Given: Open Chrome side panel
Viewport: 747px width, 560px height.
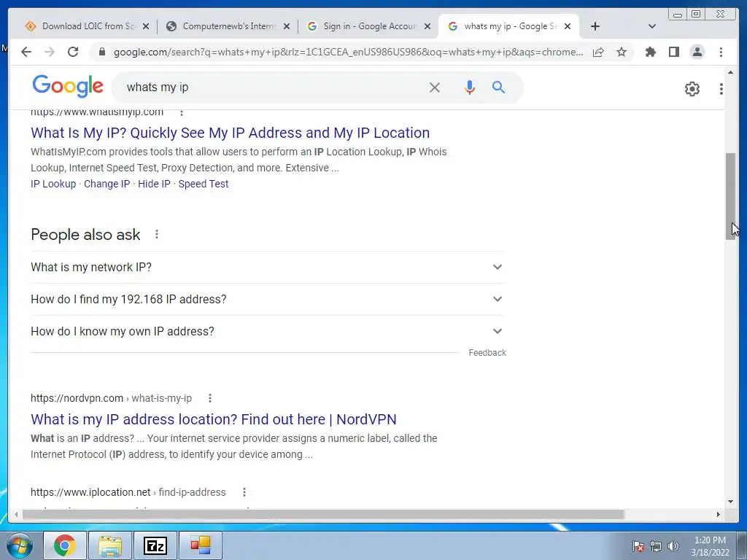Looking at the screenshot, I should pos(673,52).
